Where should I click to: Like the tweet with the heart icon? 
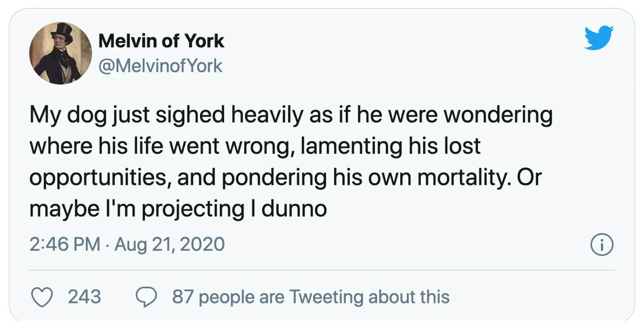click(x=42, y=297)
